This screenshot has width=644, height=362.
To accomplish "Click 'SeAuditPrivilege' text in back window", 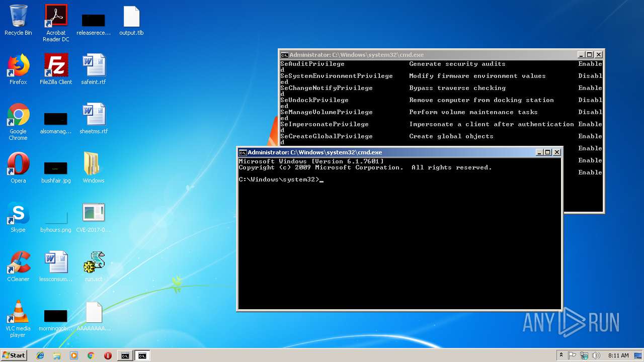I will point(312,64).
